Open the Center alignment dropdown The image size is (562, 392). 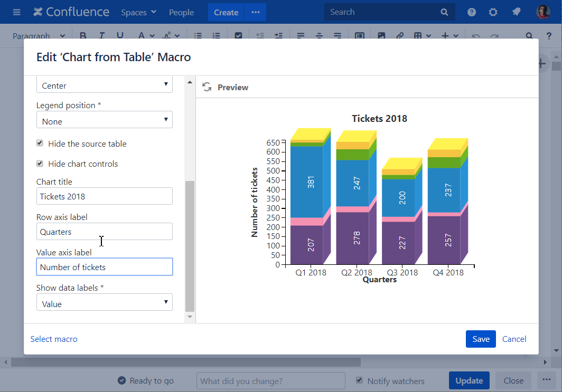tap(104, 85)
